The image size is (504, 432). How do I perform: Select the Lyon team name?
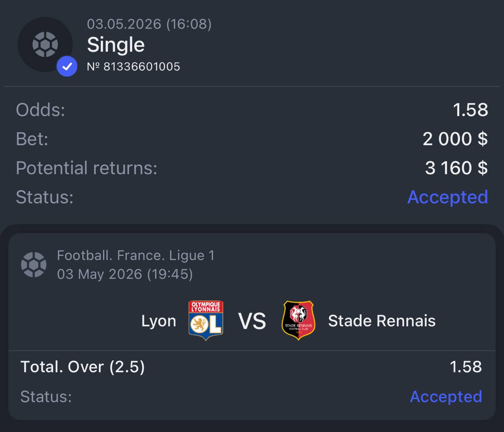click(x=159, y=321)
